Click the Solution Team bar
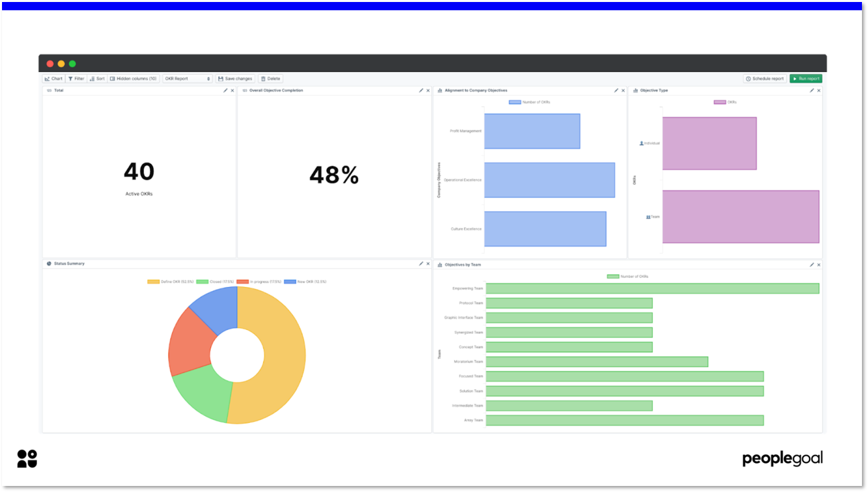868x492 pixels. 625,391
